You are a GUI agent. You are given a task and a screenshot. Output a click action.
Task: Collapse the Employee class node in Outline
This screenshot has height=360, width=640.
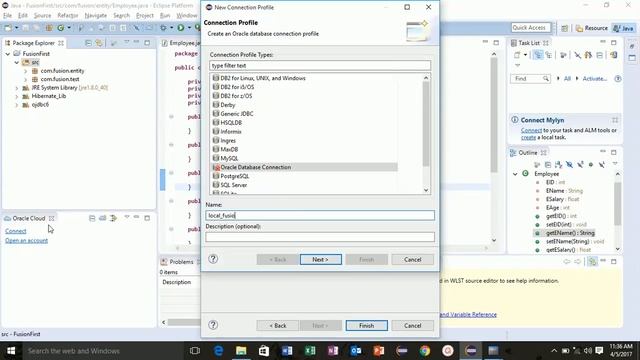point(515,174)
